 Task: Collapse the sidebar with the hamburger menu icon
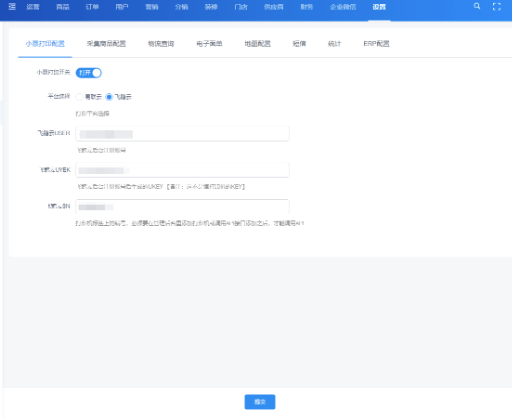(x=12, y=6)
